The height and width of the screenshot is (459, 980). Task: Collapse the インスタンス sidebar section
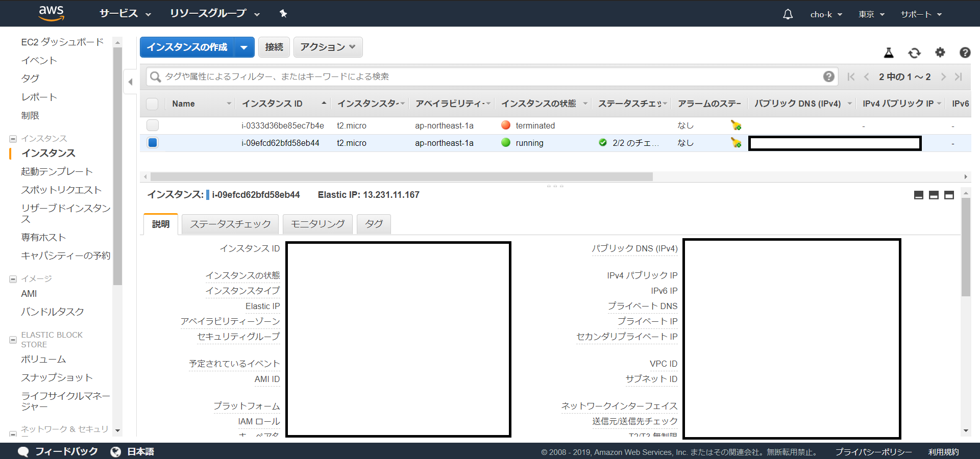[13, 139]
